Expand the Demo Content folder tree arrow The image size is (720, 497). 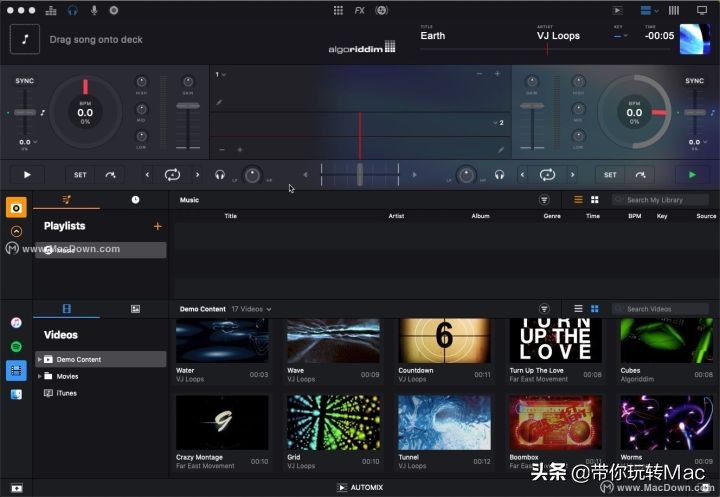[x=39, y=359]
